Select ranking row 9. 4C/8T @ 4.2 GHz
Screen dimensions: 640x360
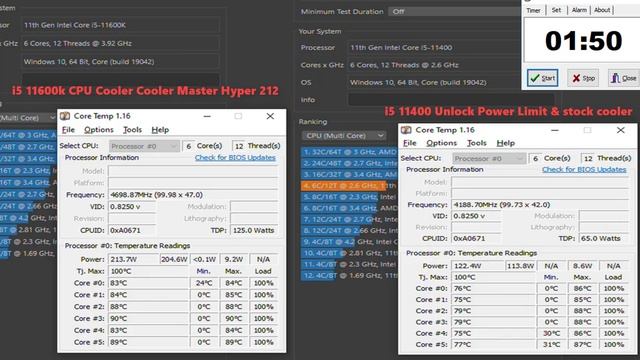click(349, 242)
